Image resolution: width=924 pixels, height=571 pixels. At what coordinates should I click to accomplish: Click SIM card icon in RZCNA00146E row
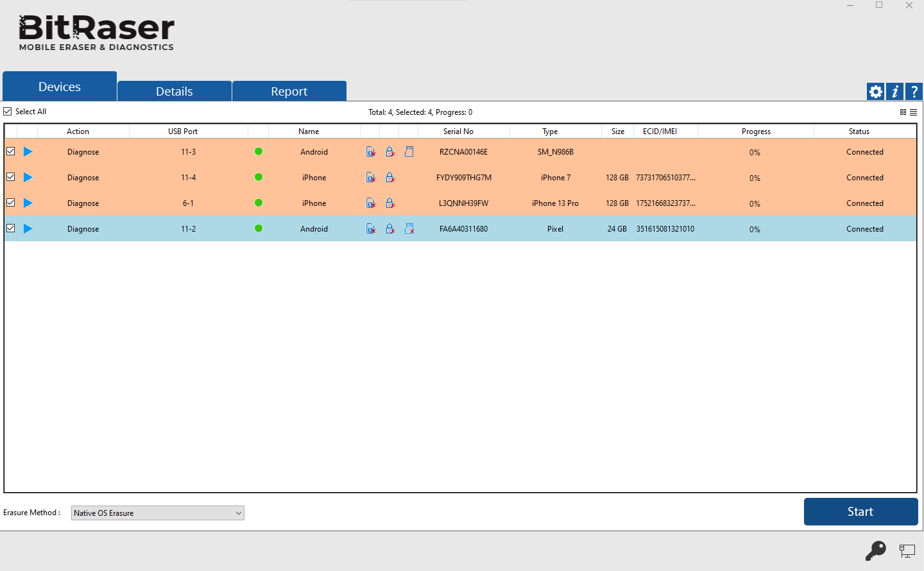(x=371, y=152)
